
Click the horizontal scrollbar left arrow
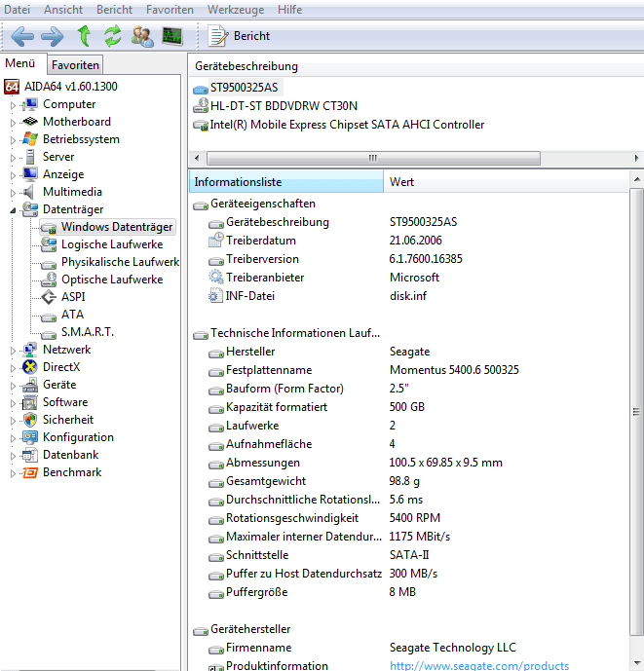[197, 159]
